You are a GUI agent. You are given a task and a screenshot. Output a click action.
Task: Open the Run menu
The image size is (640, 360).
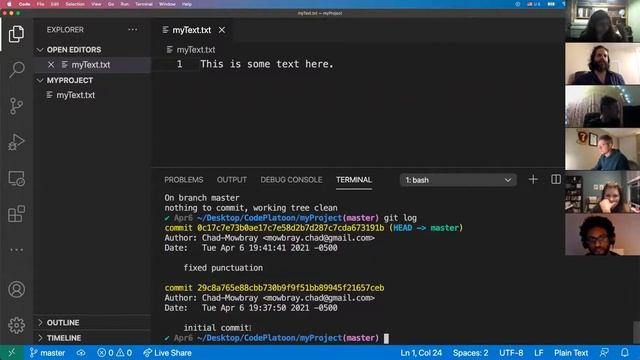(x=124, y=4)
